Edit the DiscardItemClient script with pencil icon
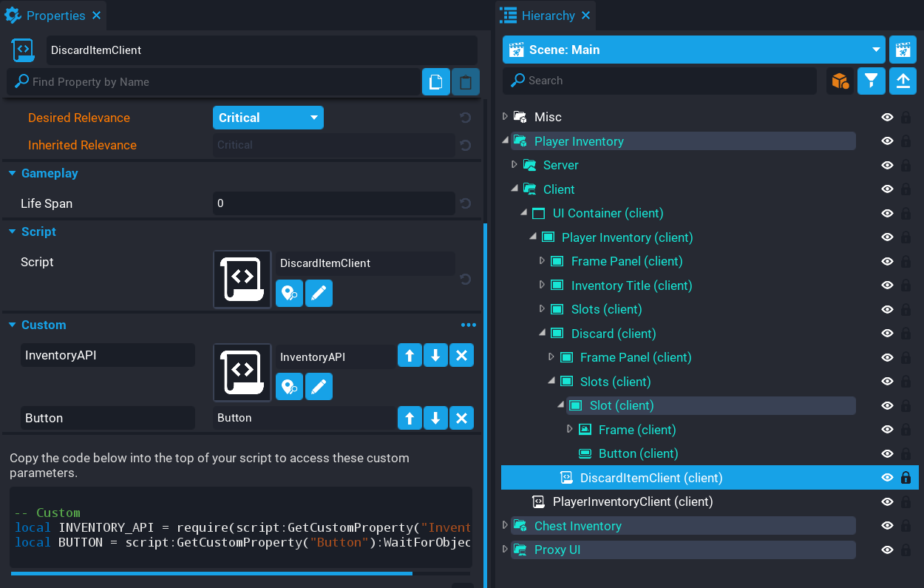The height and width of the screenshot is (588, 924). [319, 293]
